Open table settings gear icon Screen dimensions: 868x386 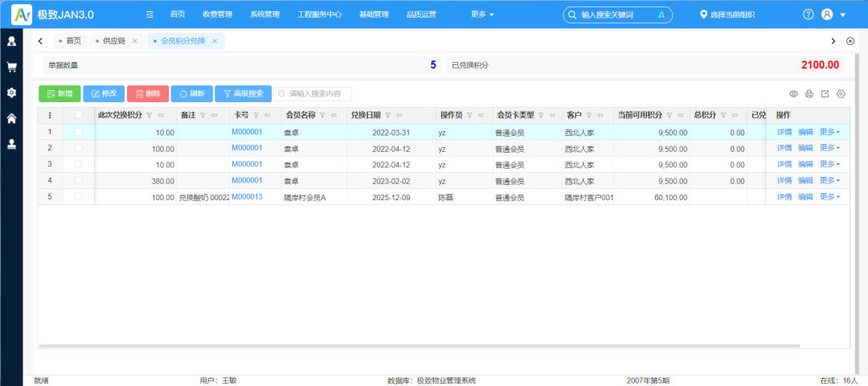(841, 94)
